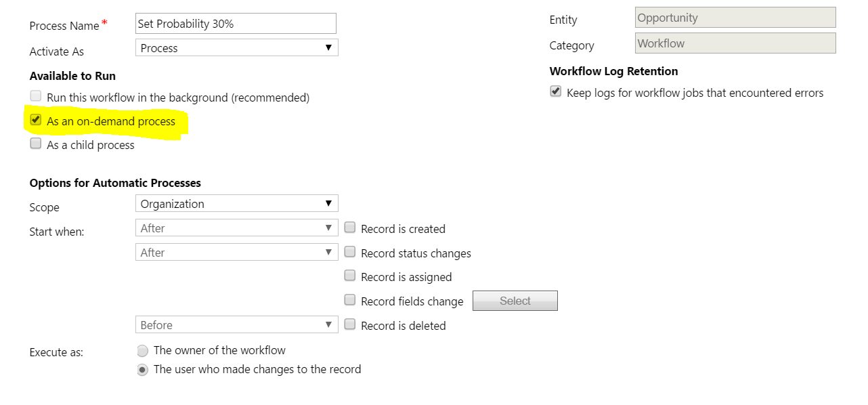The height and width of the screenshot is (405, 868).
Task: Toggle Run this workflow in the background
Action: click(x=36, y=96)
